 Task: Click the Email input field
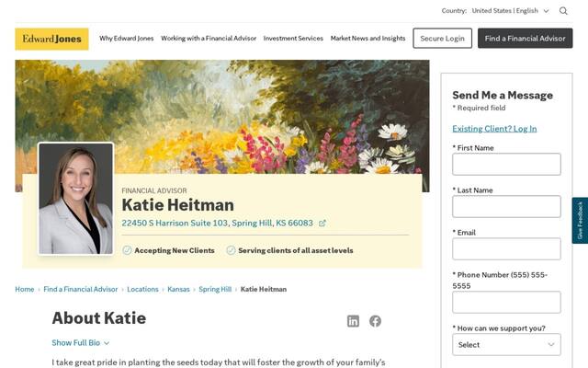(506, 249)
